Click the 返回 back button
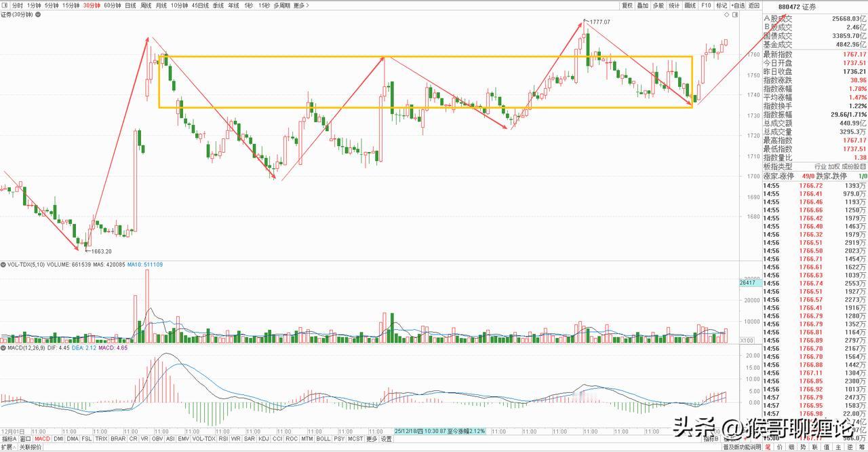This screenshot has height=452, width=868. pyautogui.click(x=754, y=5)
